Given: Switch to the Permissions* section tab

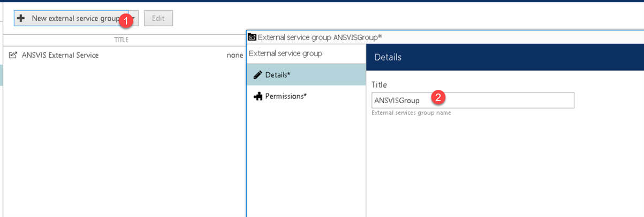Looking at the screenshot, I should (x=306, y=96).
